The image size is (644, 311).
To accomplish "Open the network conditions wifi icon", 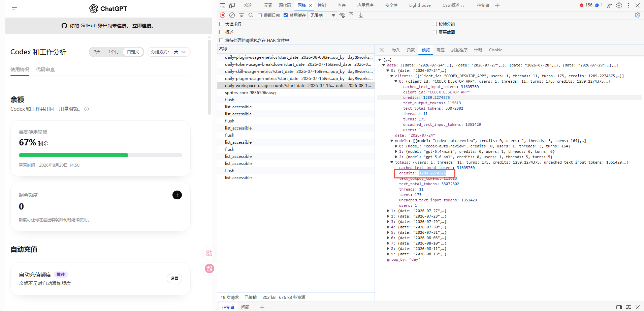I will pos(342,15).
